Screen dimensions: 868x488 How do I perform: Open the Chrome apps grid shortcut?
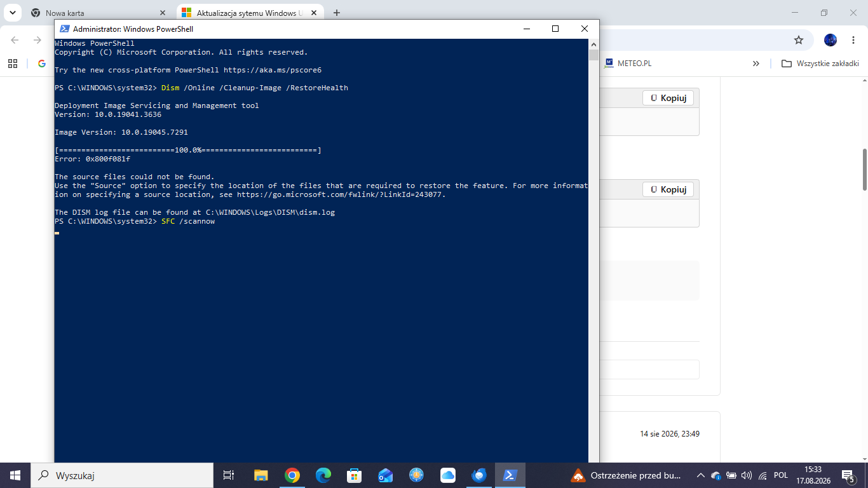tap(13, 64)
